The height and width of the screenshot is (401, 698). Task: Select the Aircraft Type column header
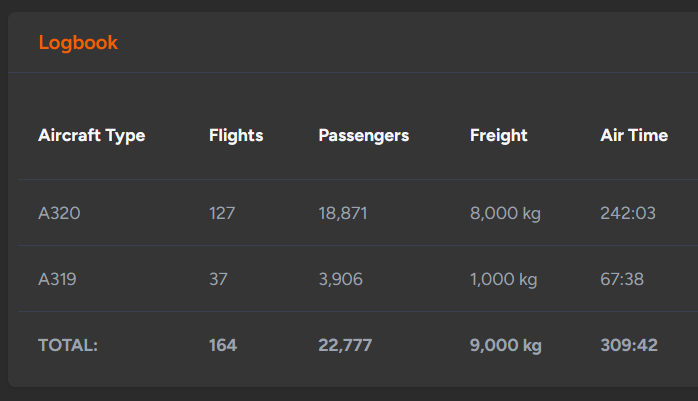tap(92, 136)
